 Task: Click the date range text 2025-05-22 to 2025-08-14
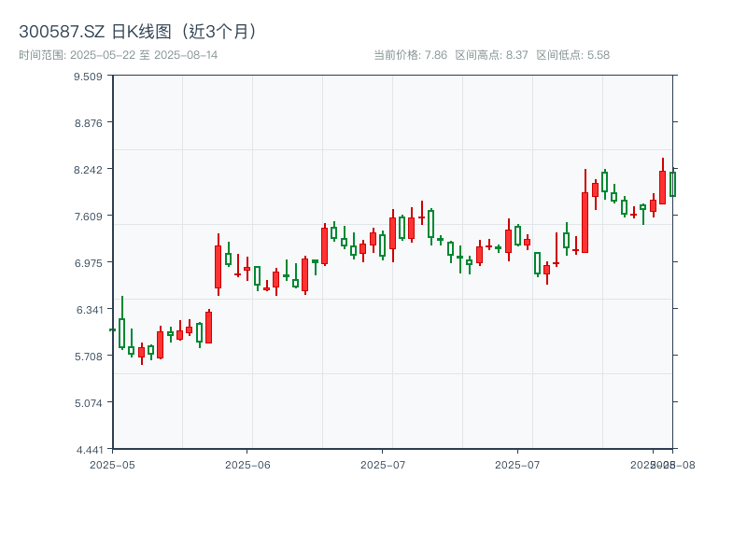coord(118,55)
